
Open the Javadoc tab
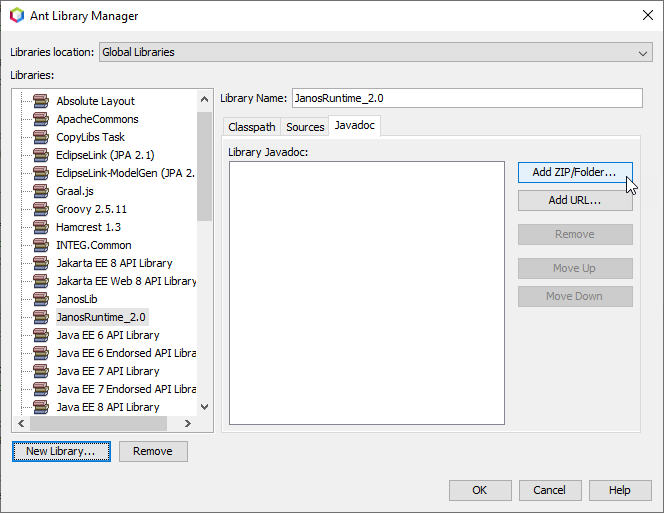point(354,125)
